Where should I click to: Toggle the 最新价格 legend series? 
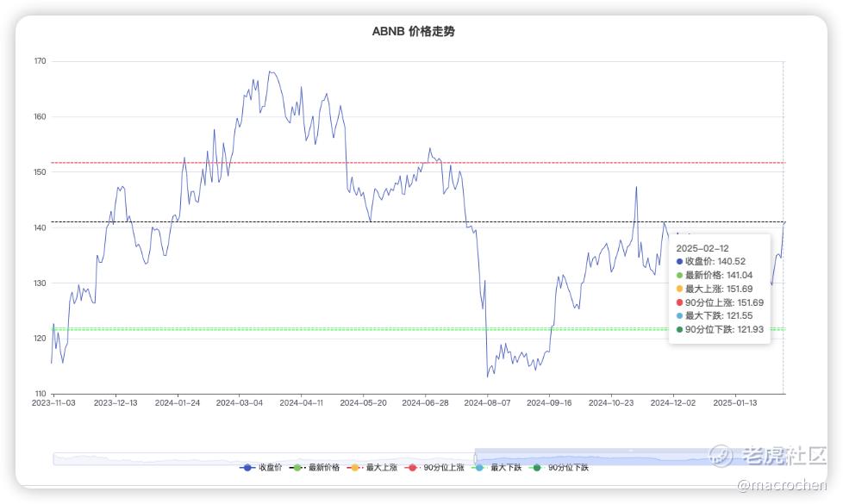click(315, 468)
